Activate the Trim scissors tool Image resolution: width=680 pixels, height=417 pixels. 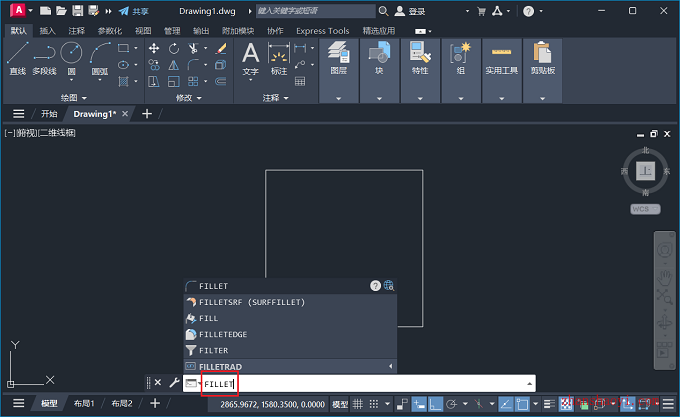(x=193, y=48)
